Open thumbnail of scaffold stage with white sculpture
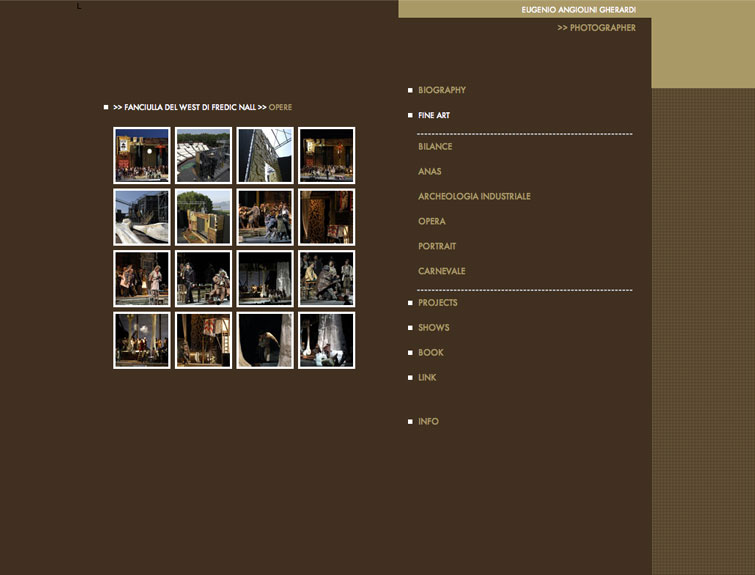The height and width of the screenshot is (575, 755). (x=142, y=217)
